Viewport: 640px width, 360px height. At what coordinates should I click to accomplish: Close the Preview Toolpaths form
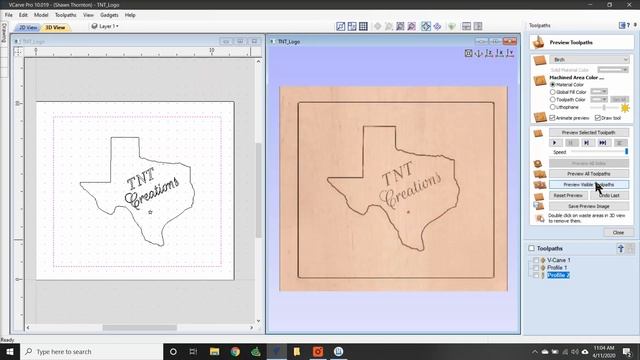pos(618,233)
